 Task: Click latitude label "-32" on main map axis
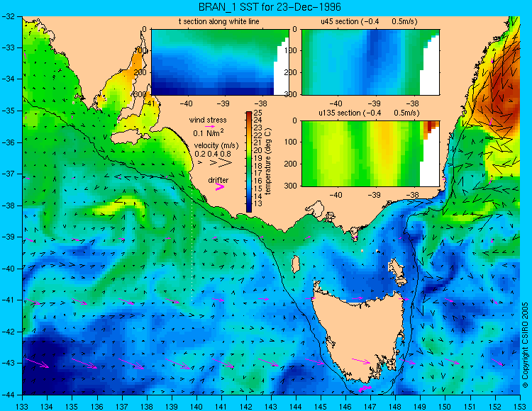coord(8,16)
